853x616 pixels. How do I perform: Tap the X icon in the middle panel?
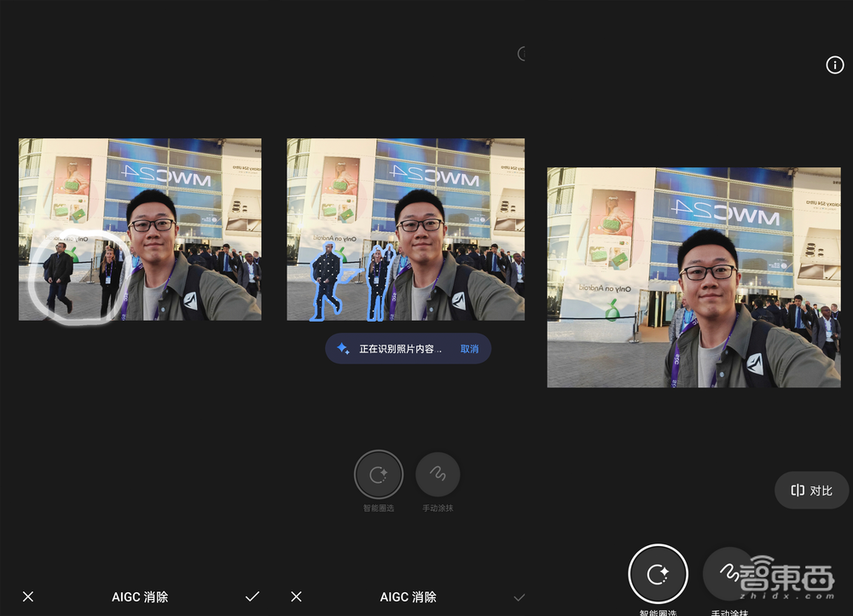296,596
